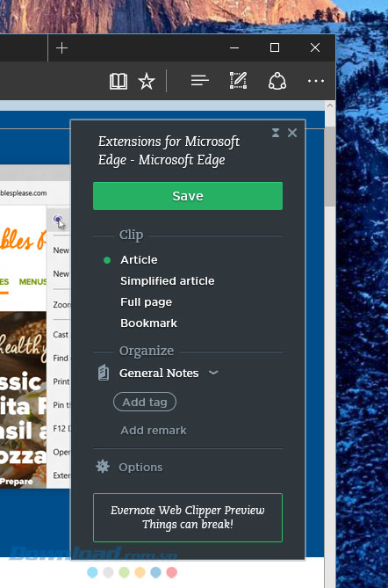Add page to favorites star icon

tap(147, 81)
